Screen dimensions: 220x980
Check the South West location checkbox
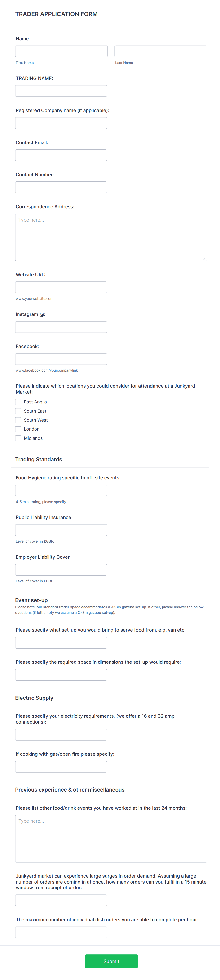point(18,420)
